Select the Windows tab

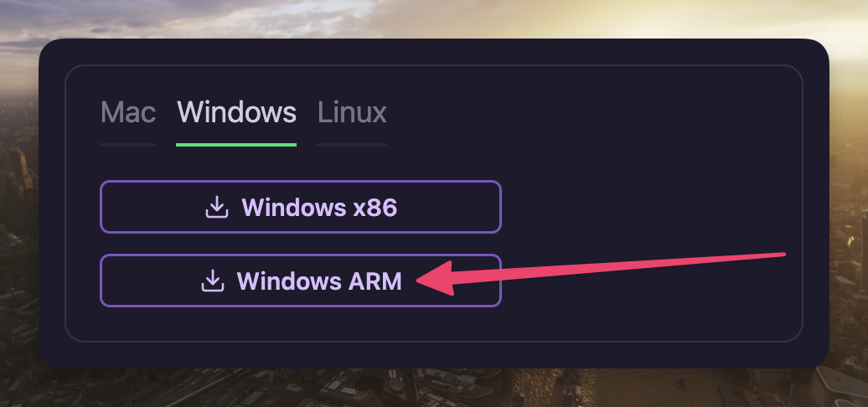[236, 112]
